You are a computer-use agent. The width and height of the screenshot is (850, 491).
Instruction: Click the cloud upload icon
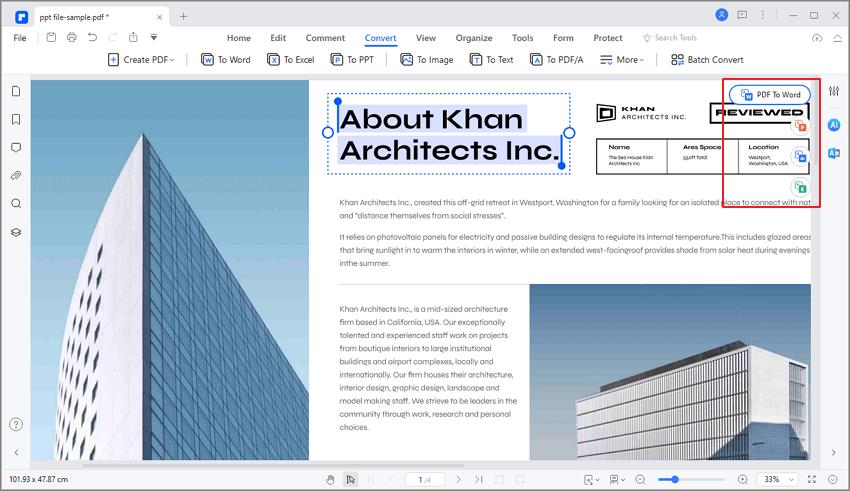pos(817,38)
